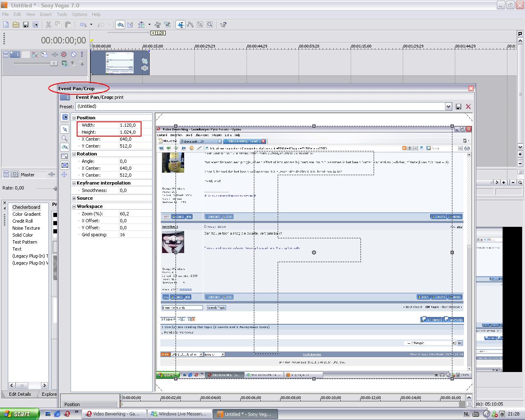
Task: Open the Event FX icon on the clip
Action: click(145, 68)
